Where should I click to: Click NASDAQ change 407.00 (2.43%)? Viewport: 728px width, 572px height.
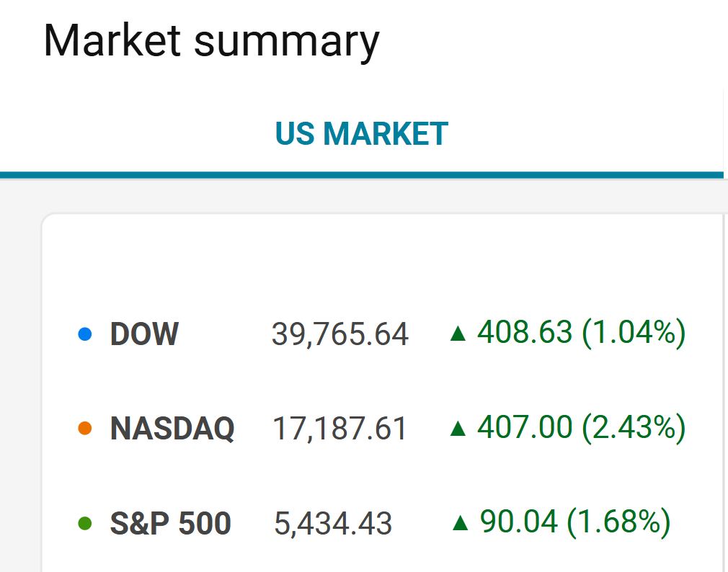coord(581,428)
